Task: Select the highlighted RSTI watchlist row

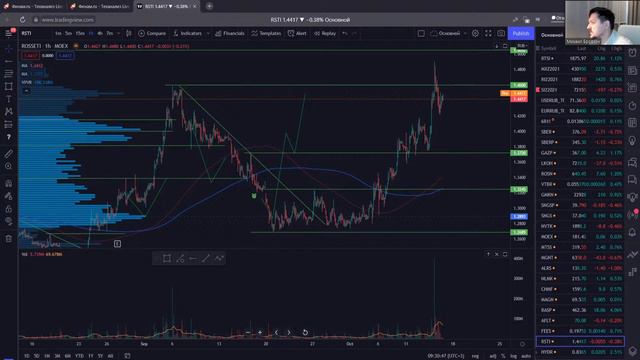Action: point(580,341)
